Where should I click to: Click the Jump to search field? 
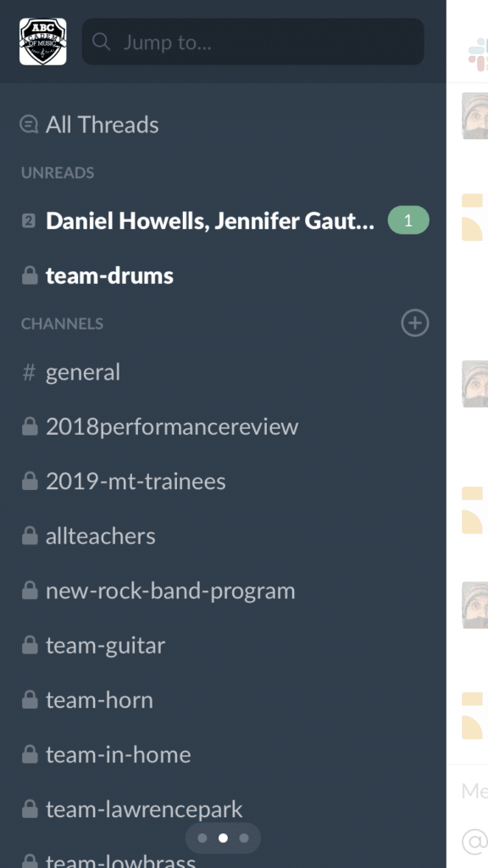[x=253, y=42]
